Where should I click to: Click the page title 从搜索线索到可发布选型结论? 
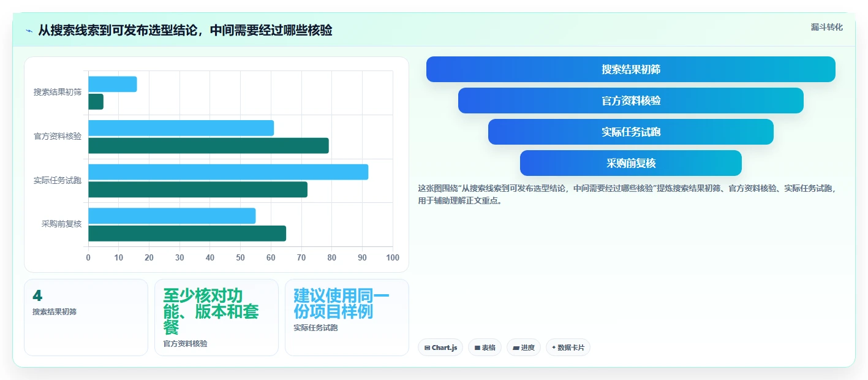point(185,30)
